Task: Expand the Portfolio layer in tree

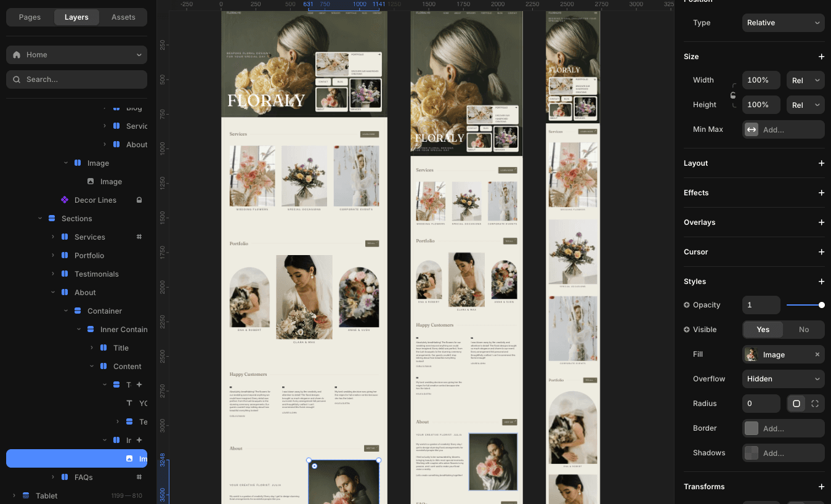Action: 54,255
